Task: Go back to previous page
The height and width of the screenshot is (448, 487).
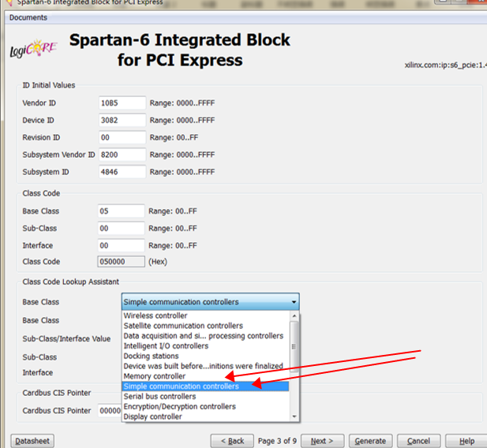Action: tap(232, 441)
